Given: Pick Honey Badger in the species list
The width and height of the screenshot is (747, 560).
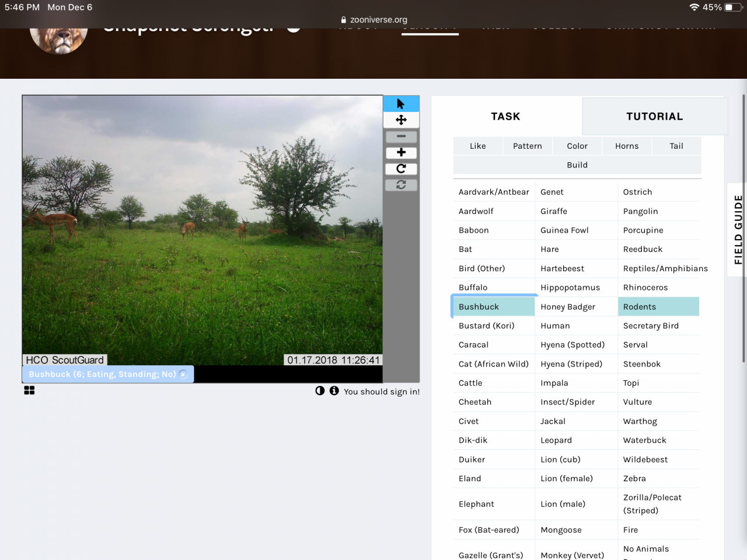Looking at the screenshot, I should coord(576,307).
